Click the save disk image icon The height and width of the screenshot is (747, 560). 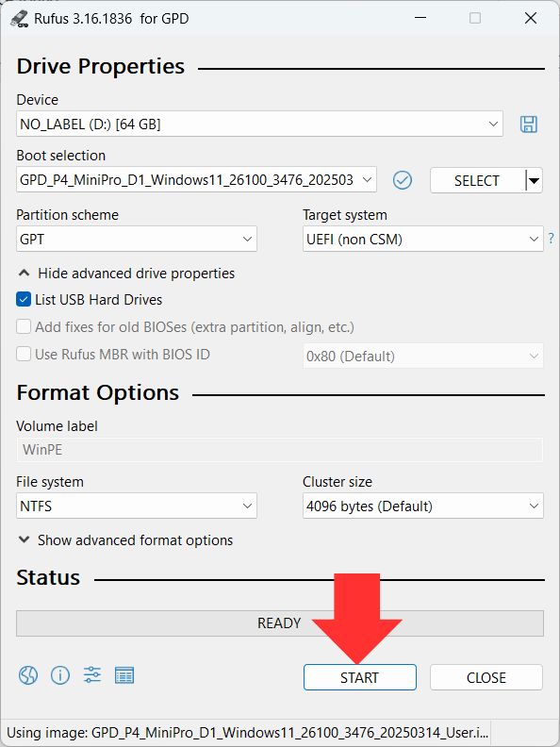tap(529, 124)
